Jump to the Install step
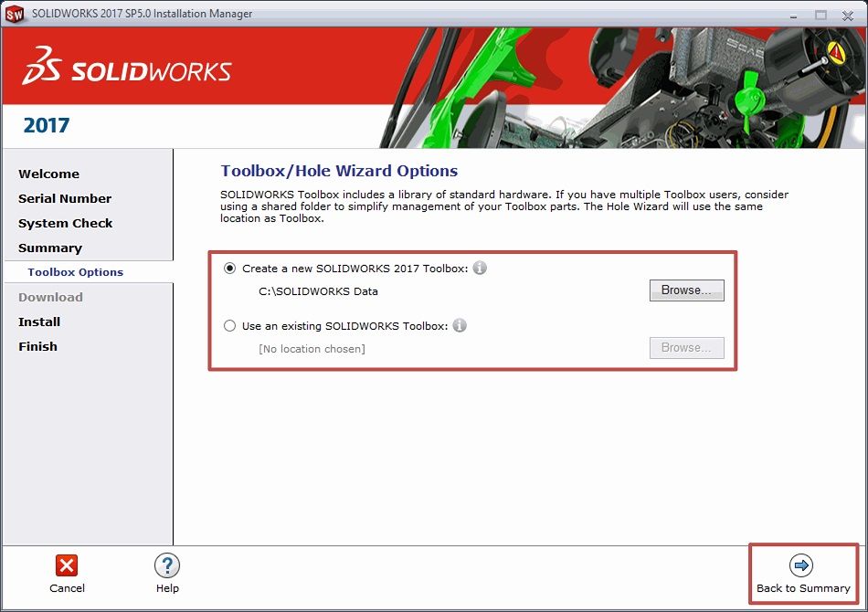868x612 pixels. [39, 322]
